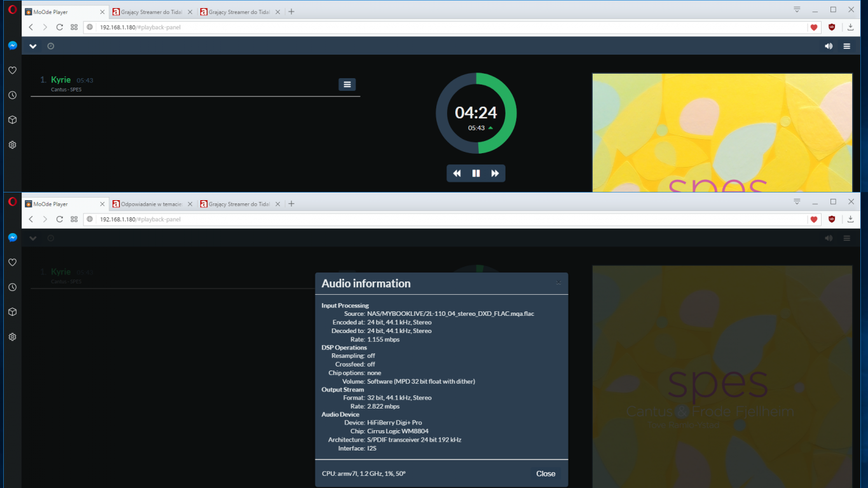
Task: Open Messenger in top window sidebar
Action: (12, 46)
